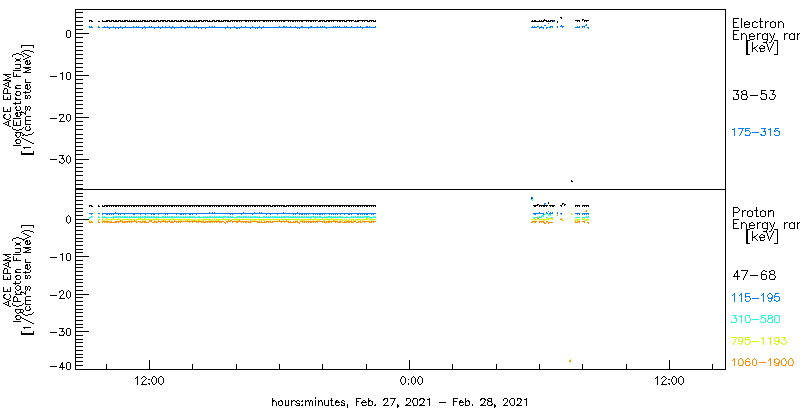The image size is (800, 410).
Task: Click the isolated orange outlier point in proton plot
Action: click(x=570, y=361)
